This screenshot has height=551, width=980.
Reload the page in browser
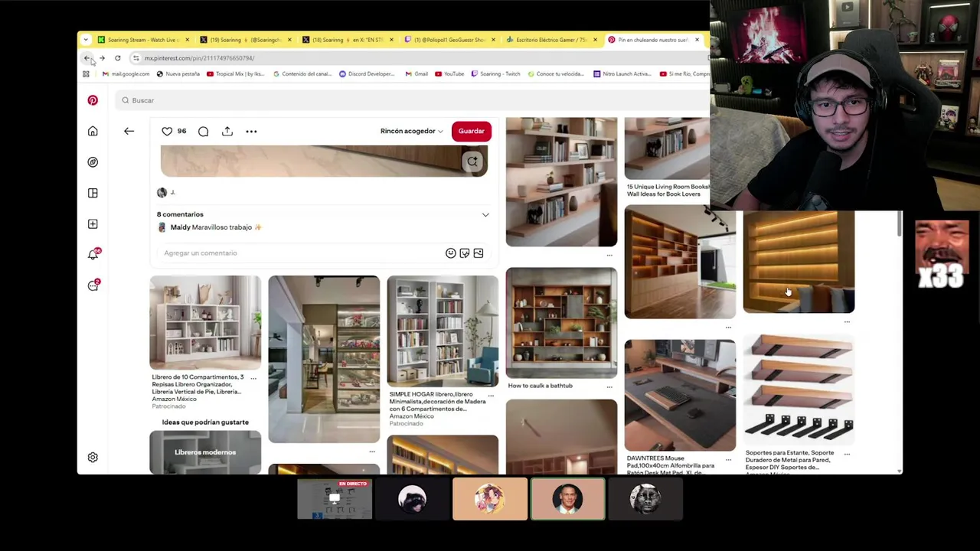(x=117, y=58)
